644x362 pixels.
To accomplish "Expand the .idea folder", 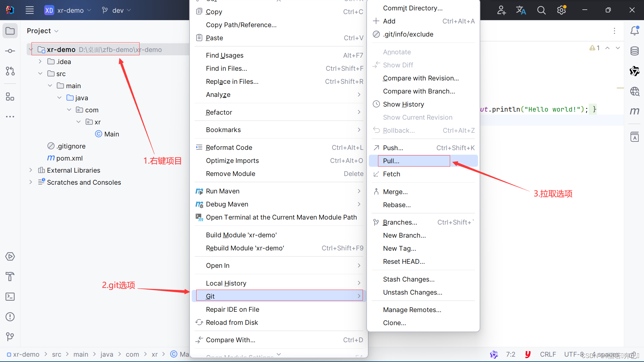I will coord(40,61).
